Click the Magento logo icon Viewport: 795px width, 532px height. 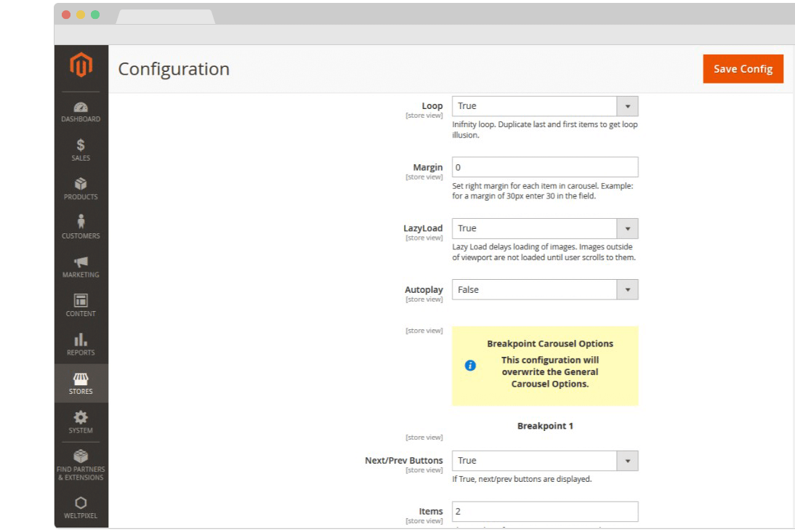[x=81, y=65]
